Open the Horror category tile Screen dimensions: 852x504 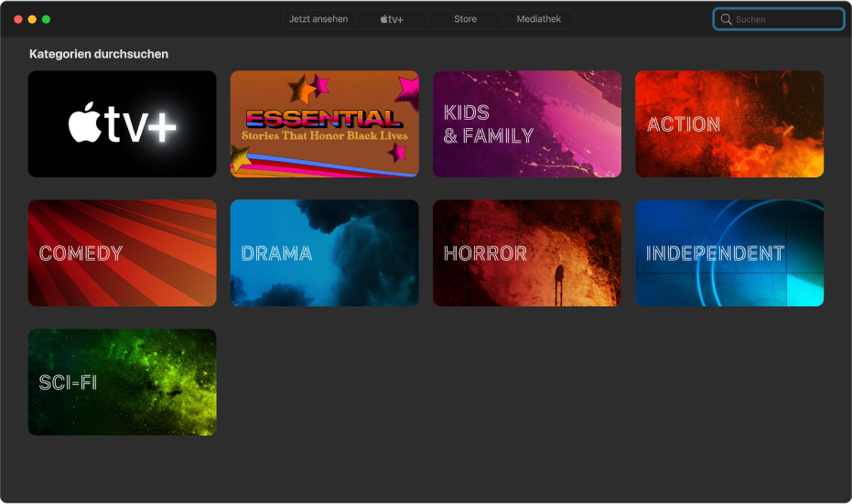click(x=527, y=253)
